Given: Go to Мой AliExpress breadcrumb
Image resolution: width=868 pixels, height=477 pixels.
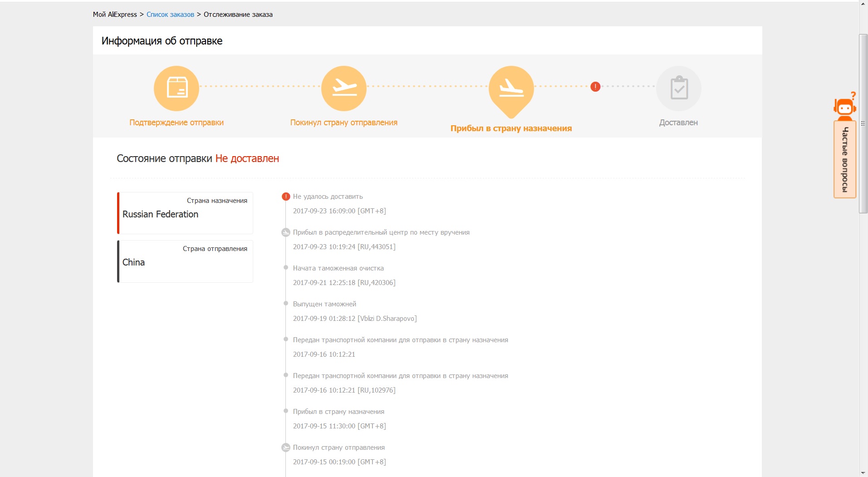Looking at the screenshot, I should [x=115, y=15].
